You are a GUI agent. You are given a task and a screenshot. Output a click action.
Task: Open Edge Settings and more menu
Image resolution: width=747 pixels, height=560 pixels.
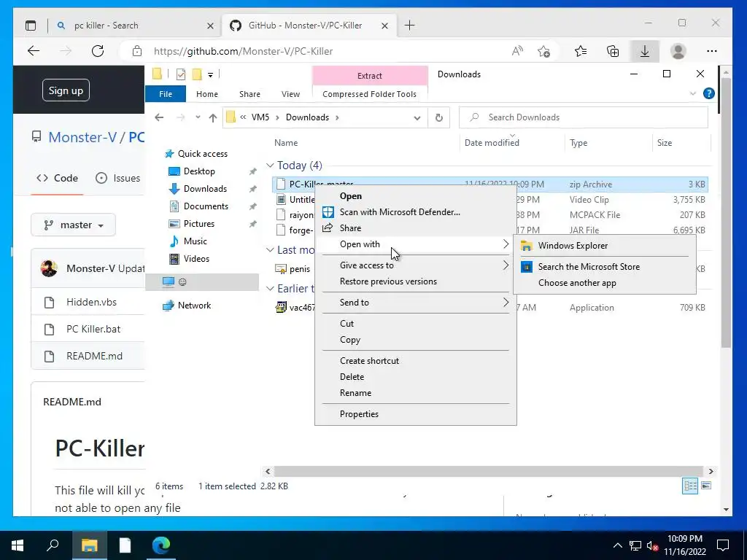pyautogui.click(x=712, y=51)
